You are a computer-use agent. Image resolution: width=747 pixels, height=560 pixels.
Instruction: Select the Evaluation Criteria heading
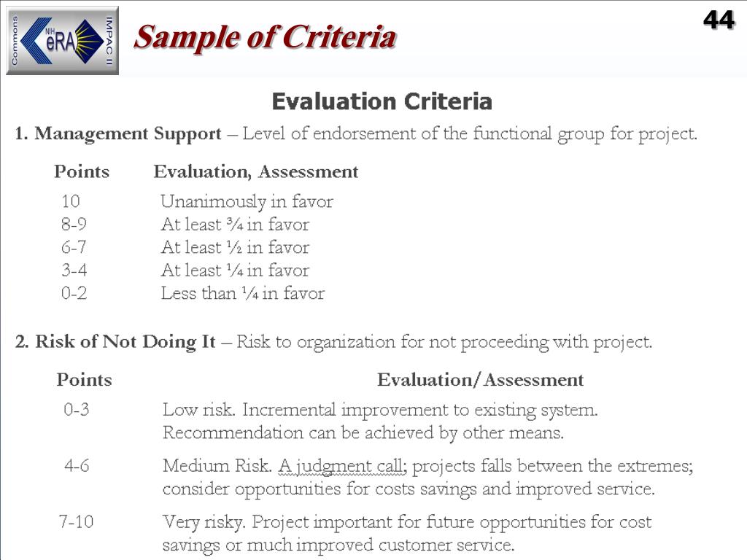click(382, 101)
